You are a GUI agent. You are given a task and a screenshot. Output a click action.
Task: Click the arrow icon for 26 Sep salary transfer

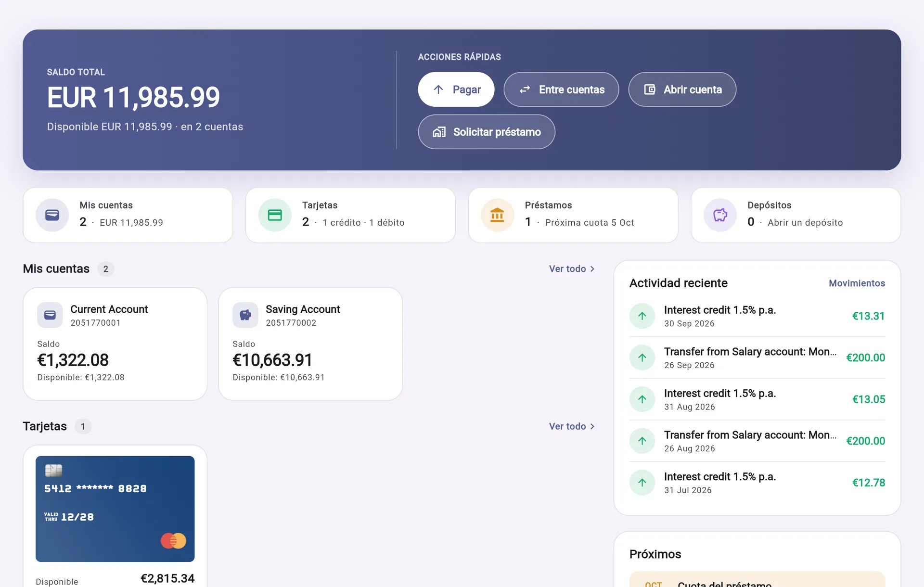click(x=642, y=357)
